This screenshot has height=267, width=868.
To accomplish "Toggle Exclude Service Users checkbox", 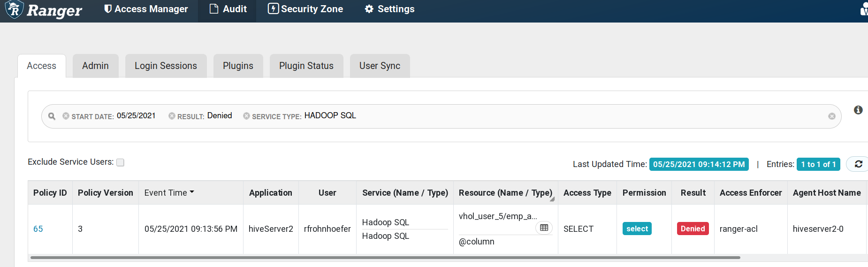I will pos(121,162).
